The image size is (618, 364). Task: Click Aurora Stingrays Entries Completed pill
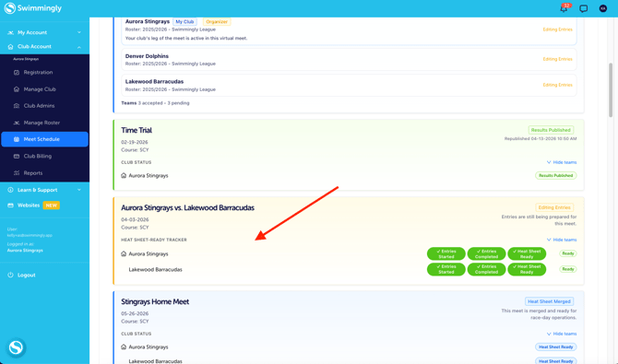click(486, 254)
